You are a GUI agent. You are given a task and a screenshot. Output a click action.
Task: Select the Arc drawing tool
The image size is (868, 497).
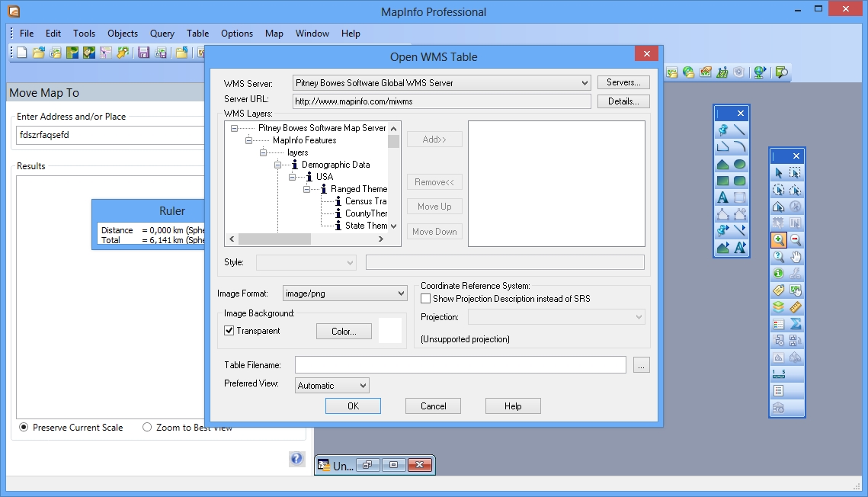(739, 146)
